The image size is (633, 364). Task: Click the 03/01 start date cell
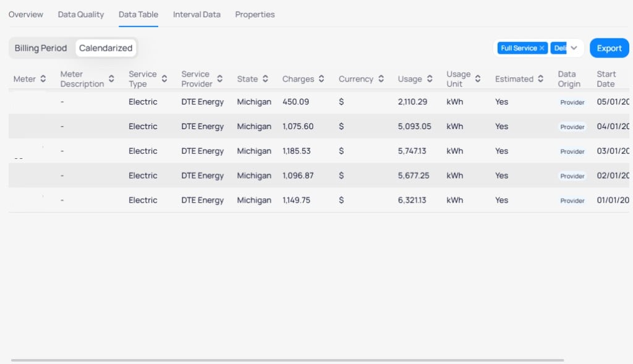pos(613,151)
